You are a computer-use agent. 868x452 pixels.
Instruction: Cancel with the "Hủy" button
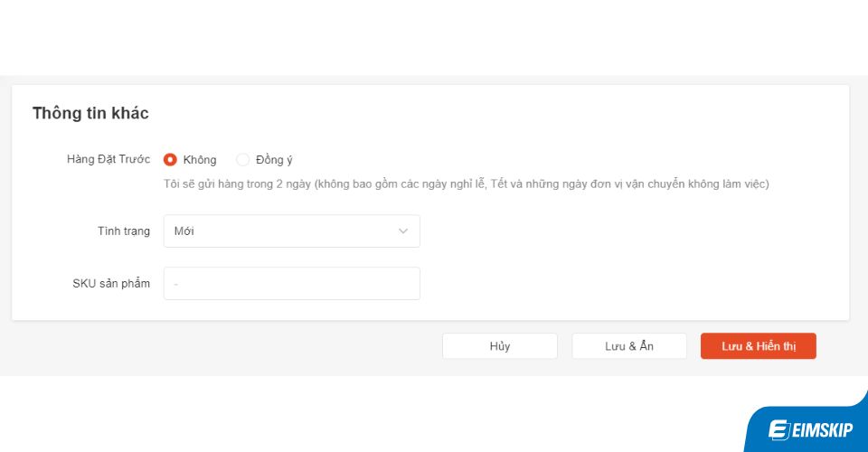500,346
